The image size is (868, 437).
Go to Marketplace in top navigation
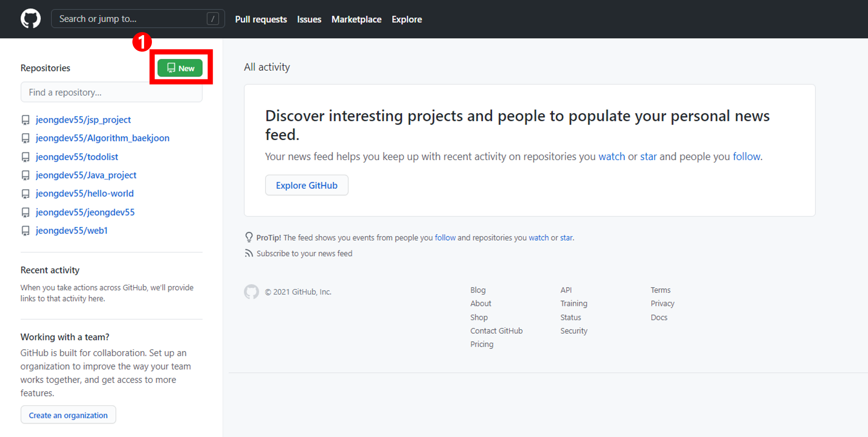pyautogui.click(x=356, y=19)
